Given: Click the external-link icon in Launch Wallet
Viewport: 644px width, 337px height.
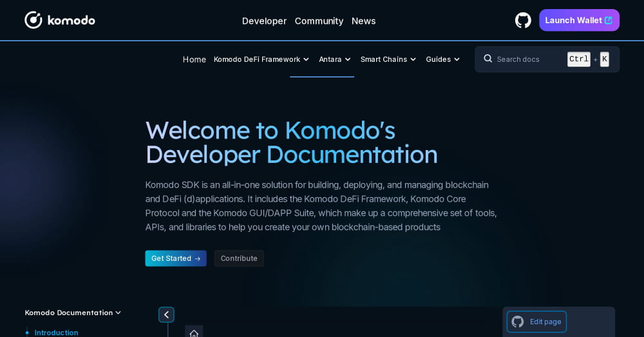Looking at the screenshot, I should coord(609,20).
